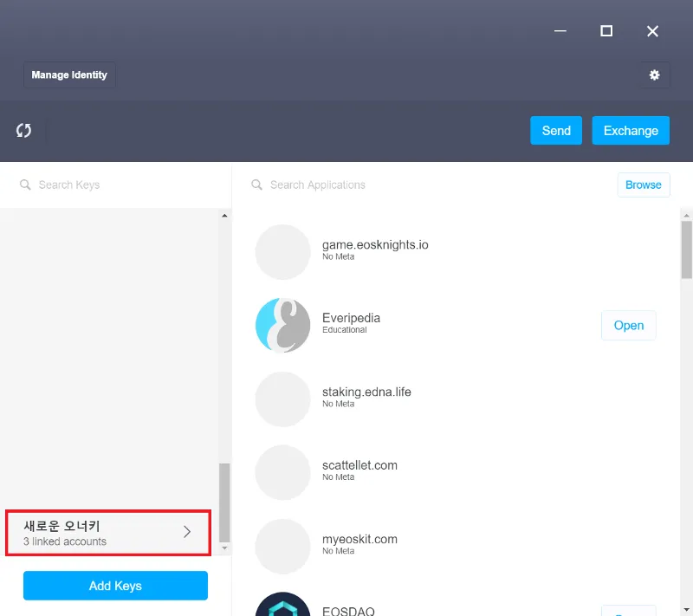Select the EOSDAQ entry name
The height and width of the screenshot is (616, 693).
(348, 611)
